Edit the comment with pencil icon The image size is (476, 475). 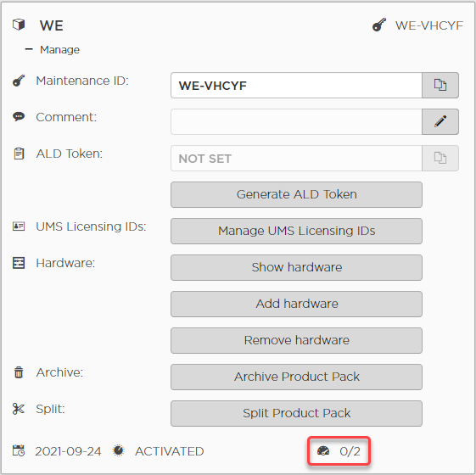coord(440,121)
